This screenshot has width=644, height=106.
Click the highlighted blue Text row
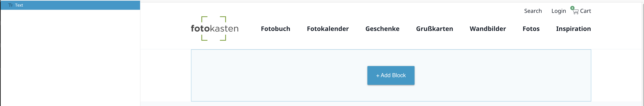tap(70, 5)
